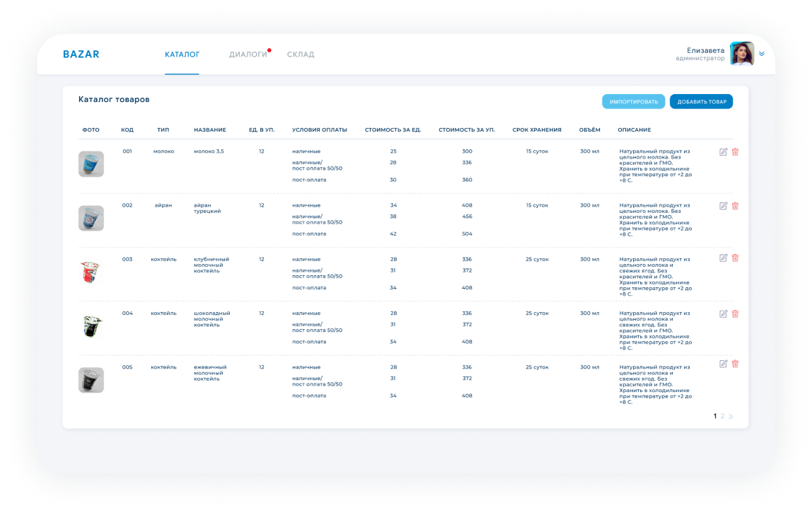
Task: Click the Каталог товаров heading
Action: pyautogui.click(x=114, y=99)
